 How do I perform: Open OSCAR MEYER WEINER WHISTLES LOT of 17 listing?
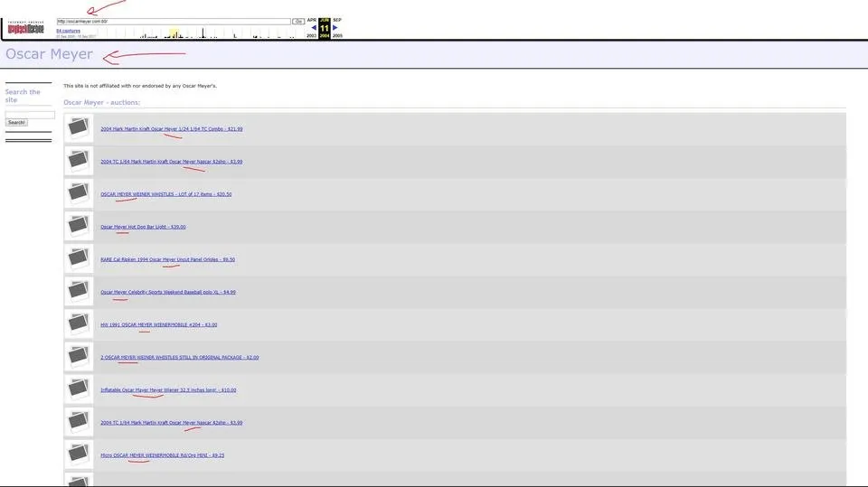click(x=166, y=194)
